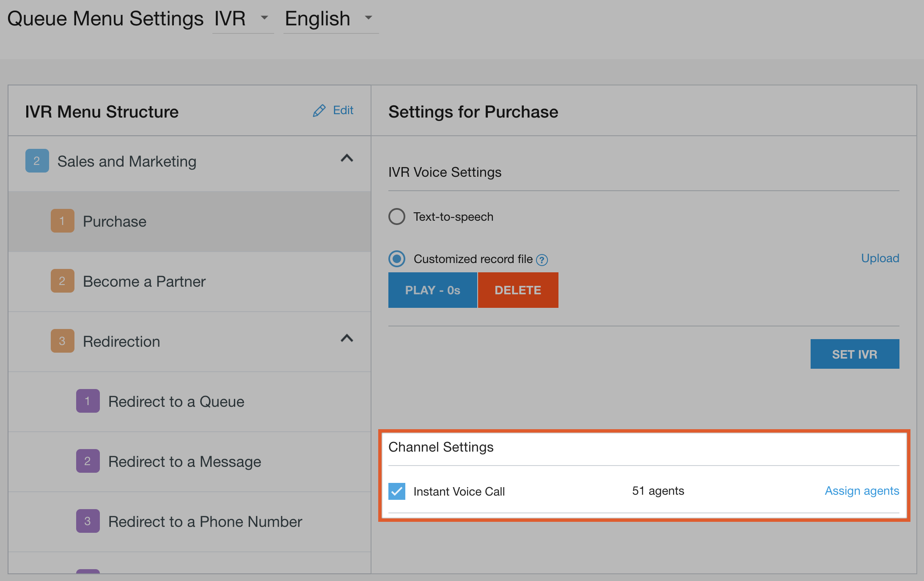Click blue number 2 badge for Sales
The image size is (924, 581).
click(x=37, y=161)
